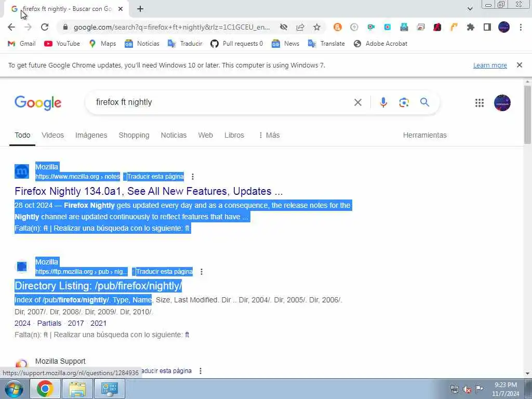Click the Mozilla favicon of the first result
532x399 pixels.
tap(22, 171)
